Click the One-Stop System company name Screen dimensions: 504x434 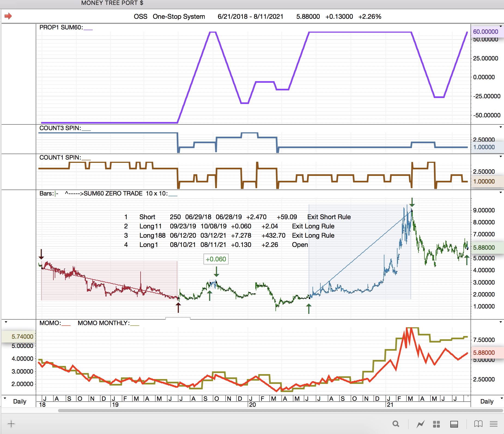click(179, 17)
